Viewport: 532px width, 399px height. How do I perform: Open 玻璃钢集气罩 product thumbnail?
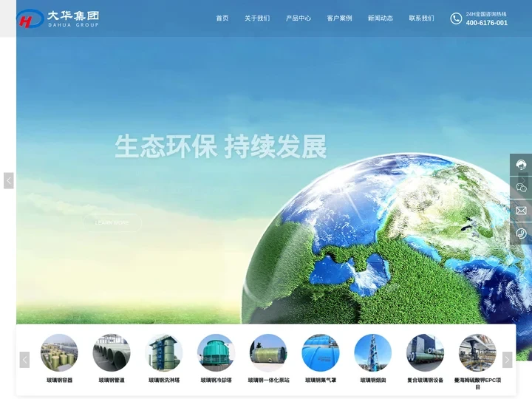pos(321,352)
